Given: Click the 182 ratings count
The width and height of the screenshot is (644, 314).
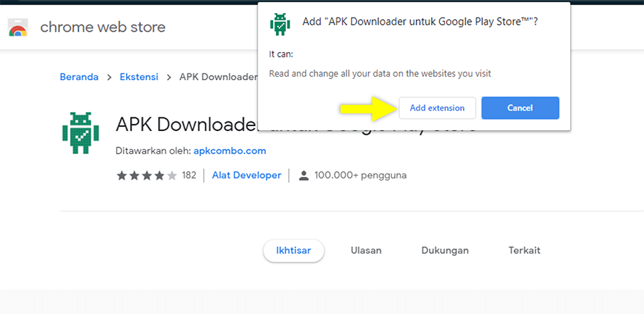Looking at the screenshot, I should point(189,176).
